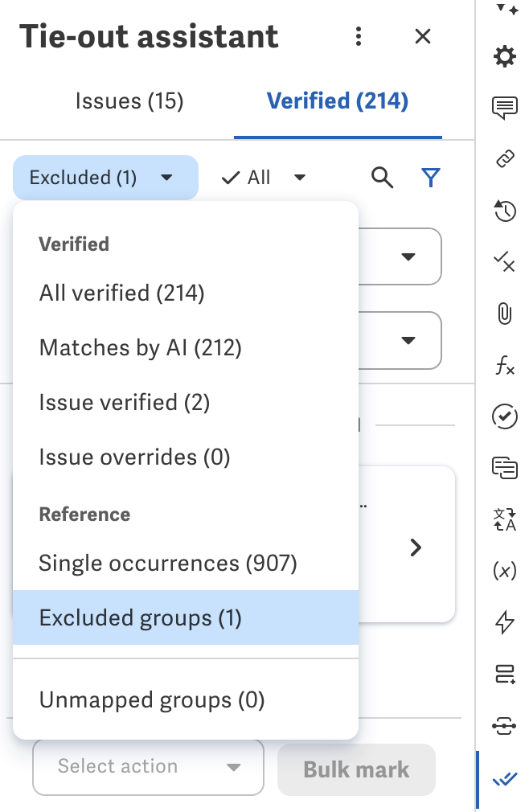Open the three-dot more options menu

[x=359, y=36]
